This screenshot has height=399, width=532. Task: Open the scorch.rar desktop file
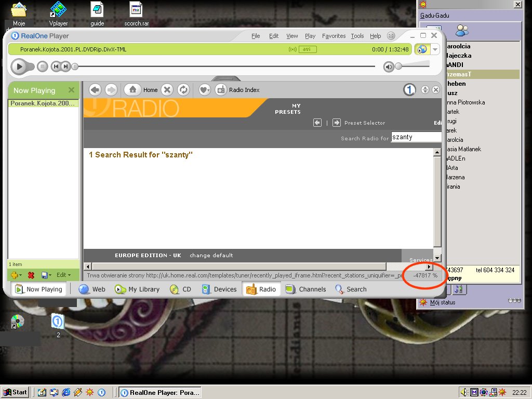coord(137,14)
